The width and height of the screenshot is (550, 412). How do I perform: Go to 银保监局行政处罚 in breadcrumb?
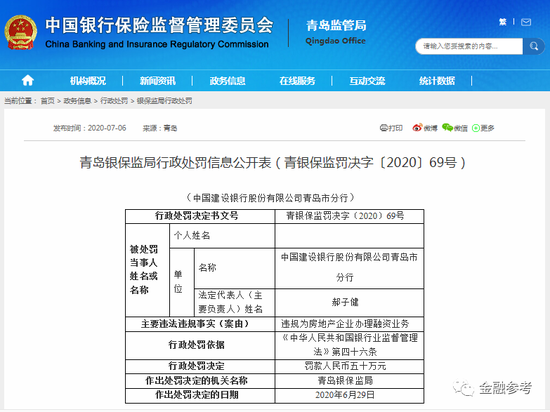coord(165,101)
